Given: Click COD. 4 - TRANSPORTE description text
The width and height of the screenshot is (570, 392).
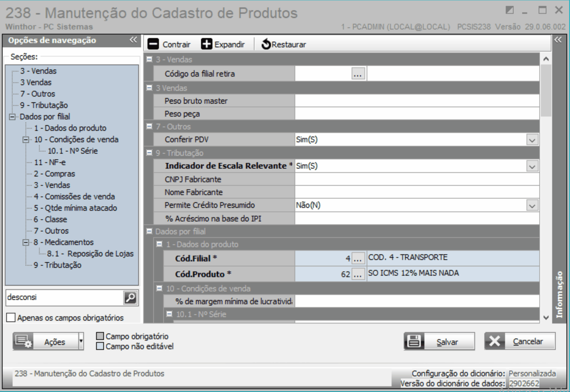Looking at the screenshot, I should click(408, 257).
